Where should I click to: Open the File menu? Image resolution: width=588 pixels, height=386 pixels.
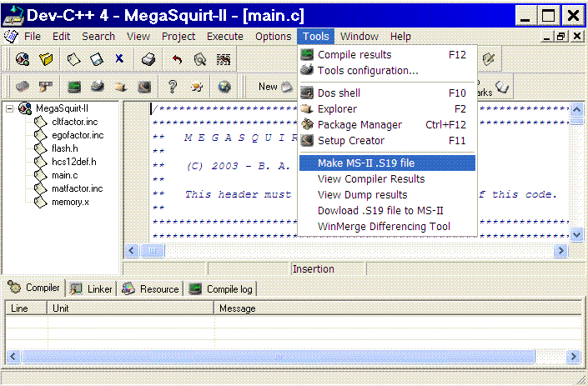(33, 37)
